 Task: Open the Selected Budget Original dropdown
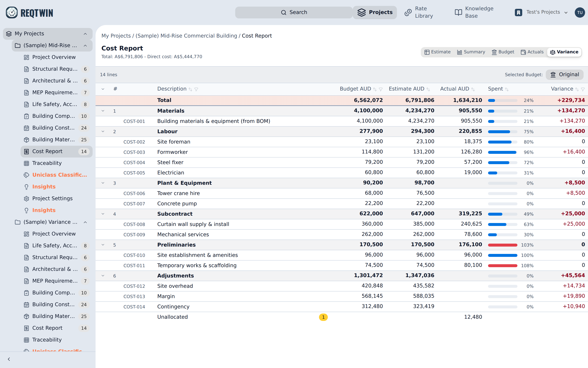click(564, 75)
